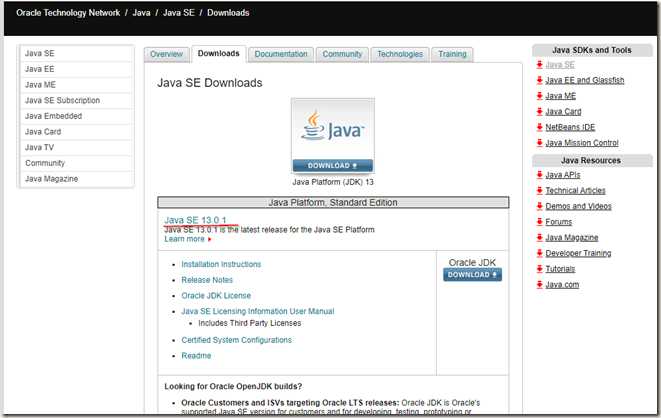Viewport: 661px width, 418px height.
Task: Open Java TV in the left sidebar
Action: (x=77, y=147)
